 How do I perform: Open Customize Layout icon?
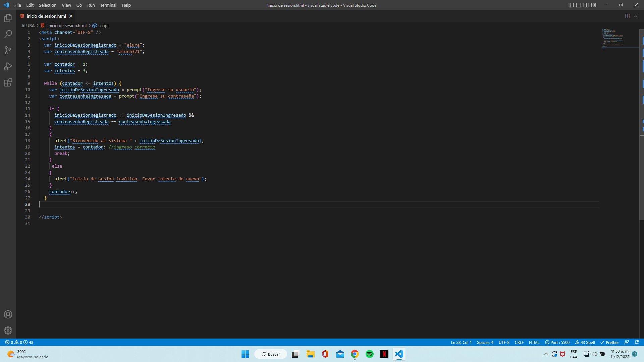[594, 5]
